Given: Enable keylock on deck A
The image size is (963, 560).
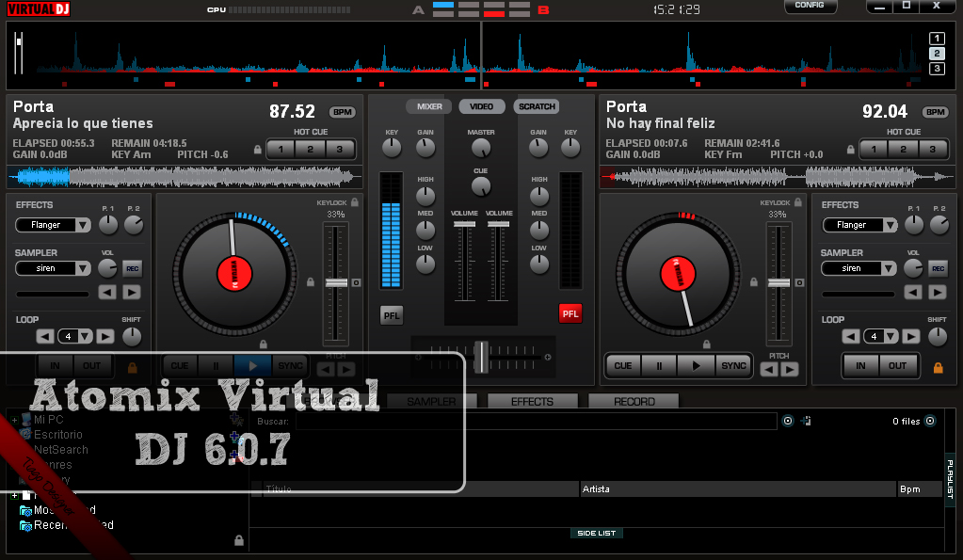Looking at the screenshot, I should tap(354, 202).
